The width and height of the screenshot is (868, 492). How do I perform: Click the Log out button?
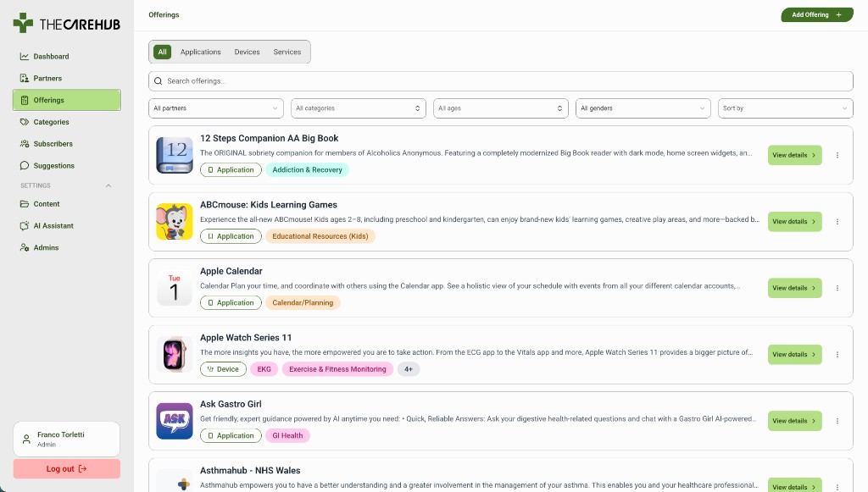pyautogui.click(x=66, y=469)
